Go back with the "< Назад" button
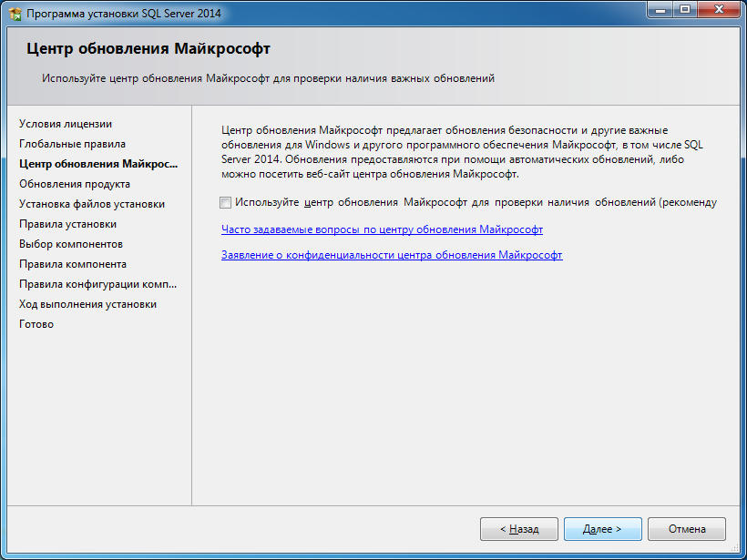This screenshot has height=560, width=747. (519, 529)
